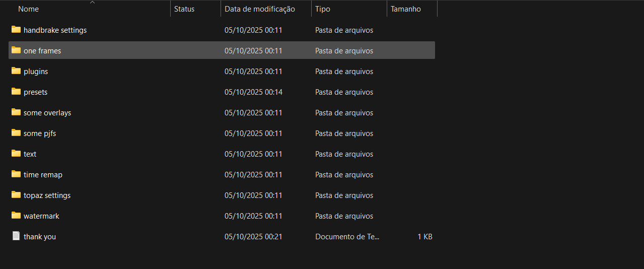Sort by Data de modificação column
This screenshot has width=644, height=269.
click(x=260, y=9)
